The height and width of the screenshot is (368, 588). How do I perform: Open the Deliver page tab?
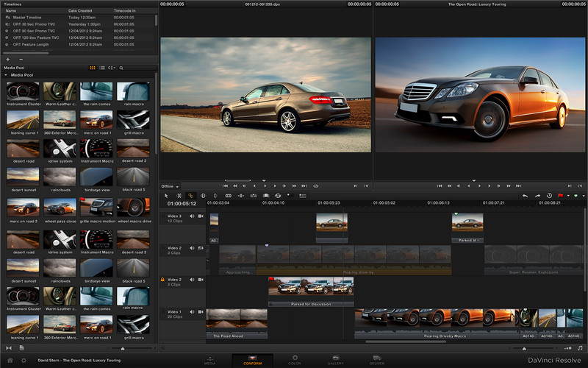tap(376, 358)
